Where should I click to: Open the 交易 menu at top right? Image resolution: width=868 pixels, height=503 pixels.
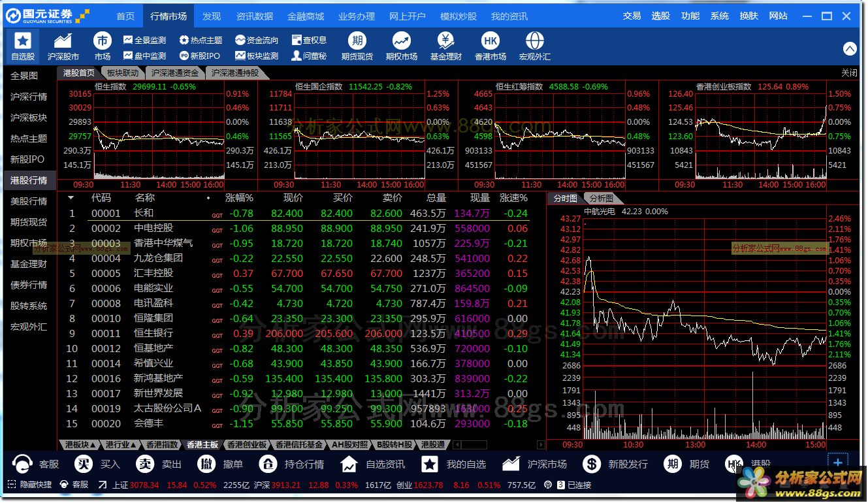click(632, 16)
